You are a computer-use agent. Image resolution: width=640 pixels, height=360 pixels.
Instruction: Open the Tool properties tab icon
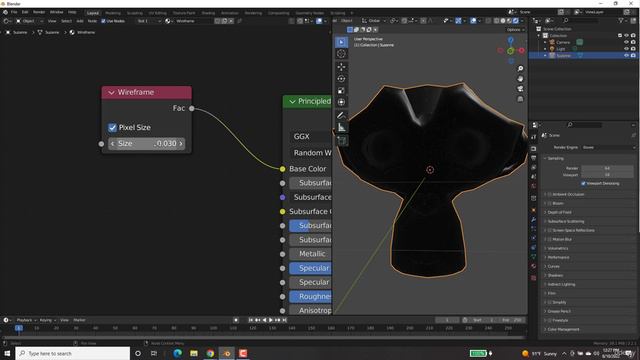click(534, 137)
